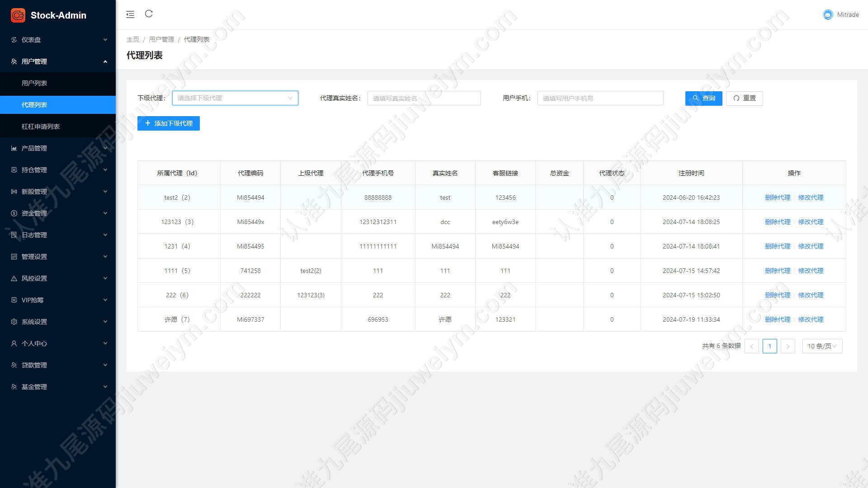Click the 仪表盘 dashboard icon
The width and height of the screenshot is (868, 488).
14,40
